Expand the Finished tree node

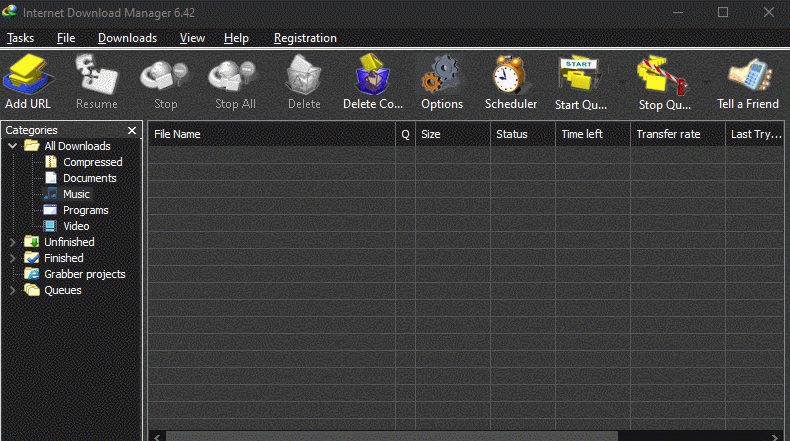tap(13, 258)
